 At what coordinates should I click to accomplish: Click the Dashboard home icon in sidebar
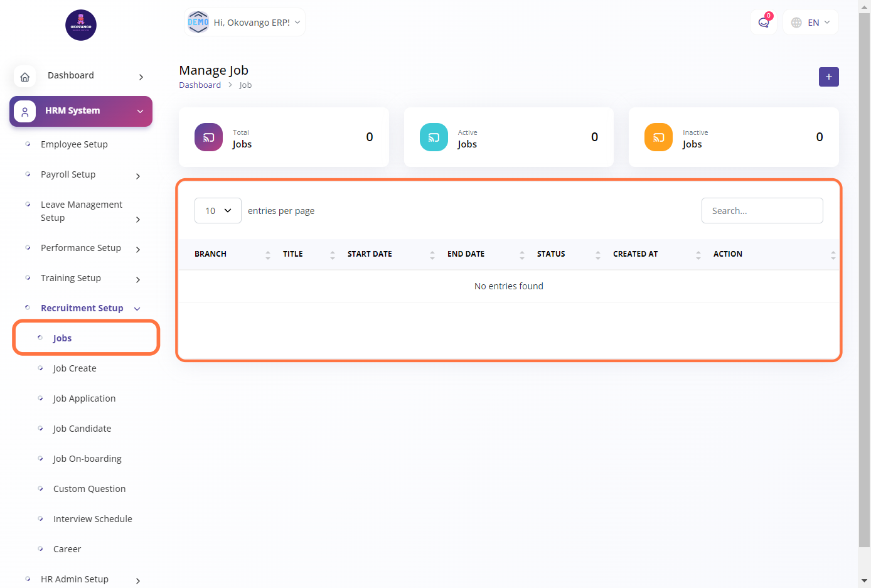click(25, 77)
